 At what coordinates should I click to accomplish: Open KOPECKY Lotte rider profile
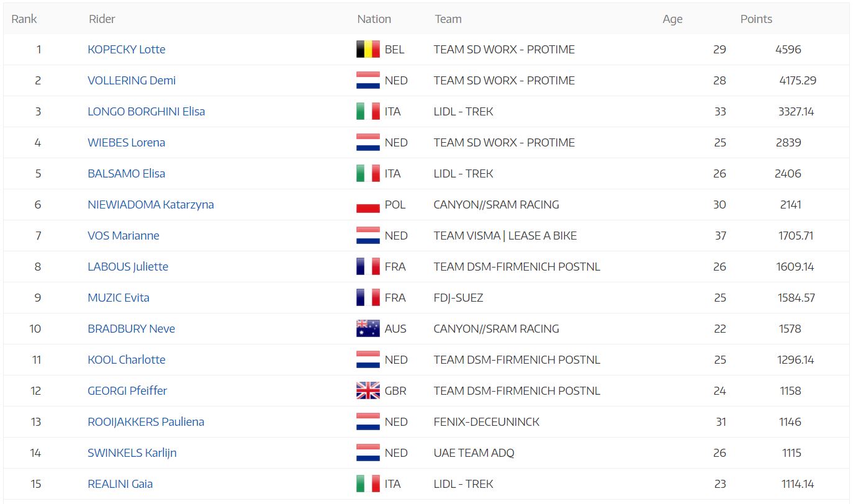(127, 50)
